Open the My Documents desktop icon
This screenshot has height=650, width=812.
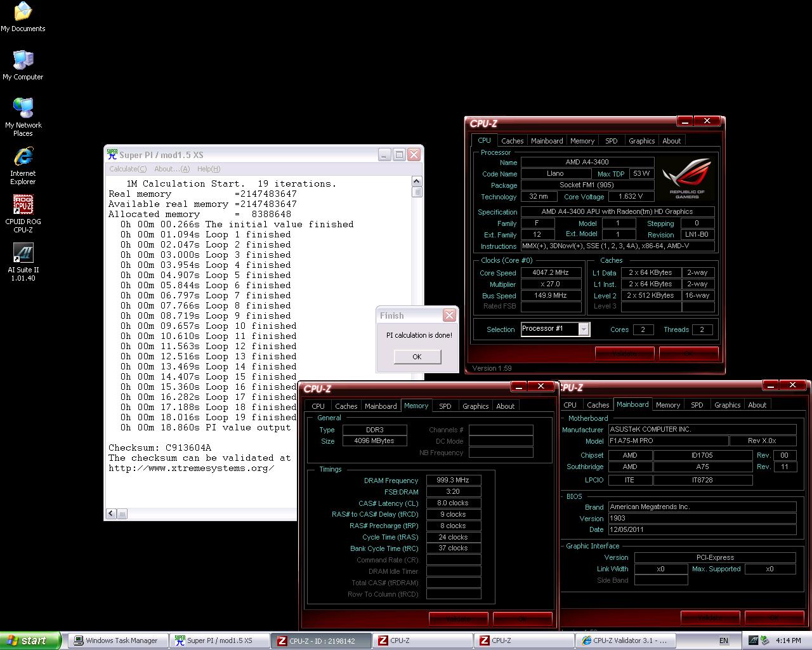pyautogui.click(x=23, y=17)
